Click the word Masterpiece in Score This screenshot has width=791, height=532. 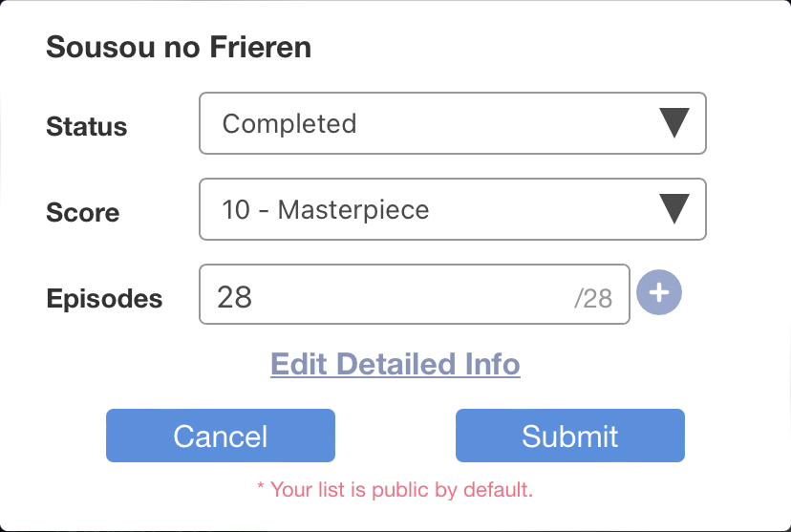(353, 209)
